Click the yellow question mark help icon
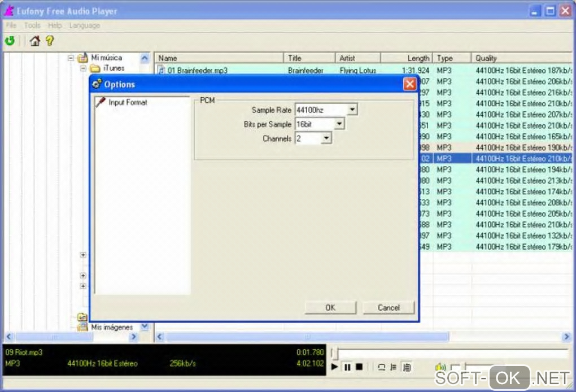The width and height of the screenshot is (576, 392). (50, 41)
